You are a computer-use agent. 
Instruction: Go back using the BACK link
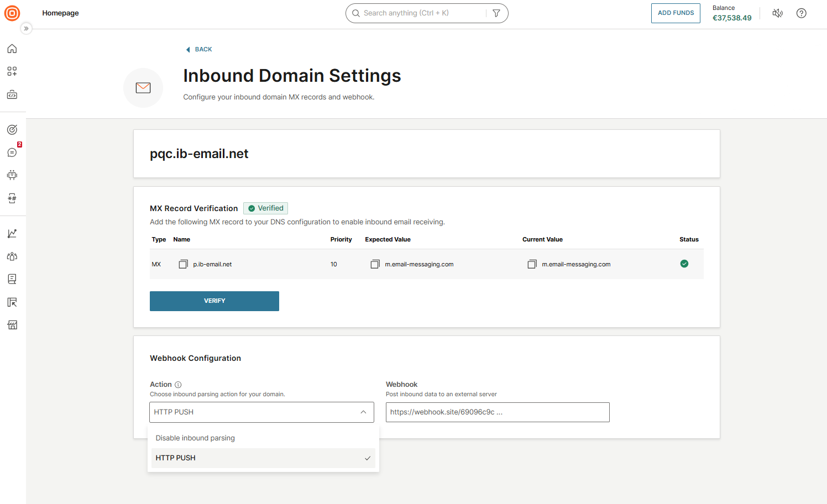pos(198,49)
